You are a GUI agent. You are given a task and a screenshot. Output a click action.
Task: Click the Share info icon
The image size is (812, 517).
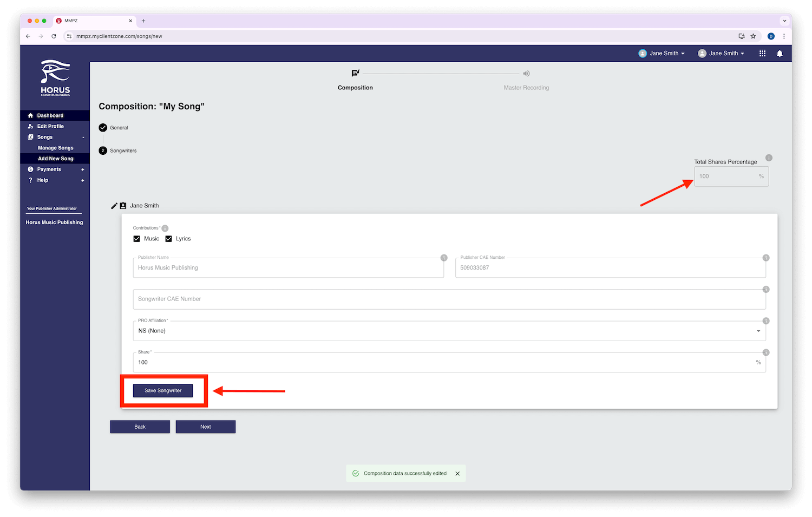[x=766, y=352]
